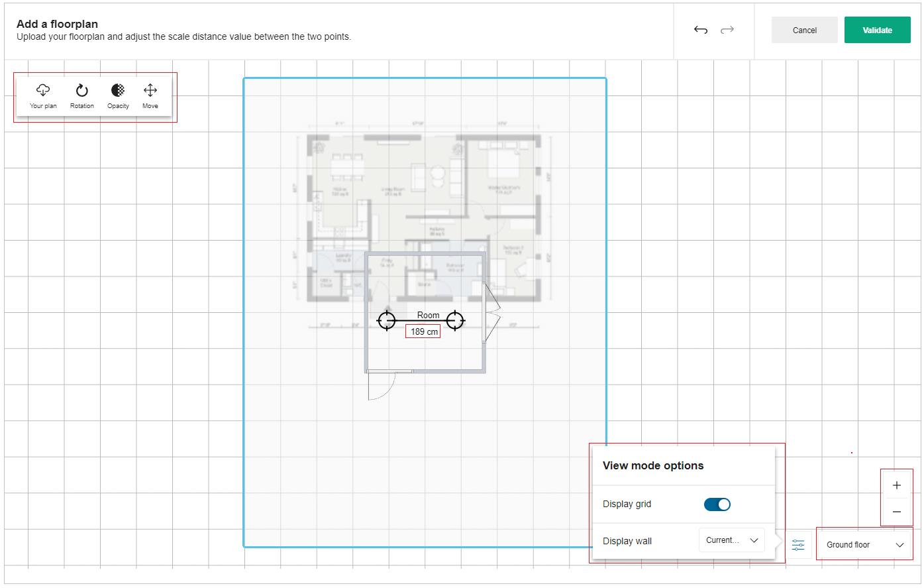
Task: Click the Room label on the plan
Action: (x=428, y=315)
